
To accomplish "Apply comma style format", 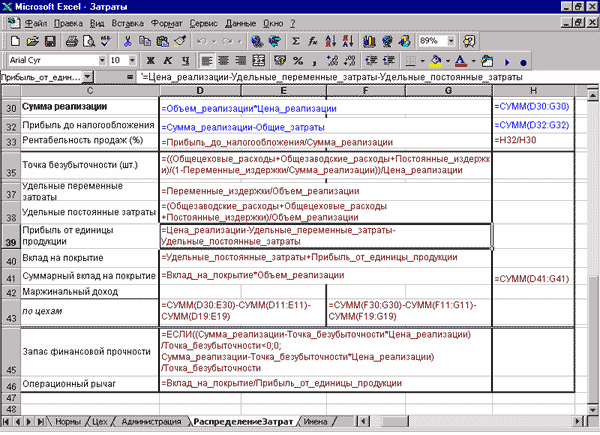I will coord(315,60).
